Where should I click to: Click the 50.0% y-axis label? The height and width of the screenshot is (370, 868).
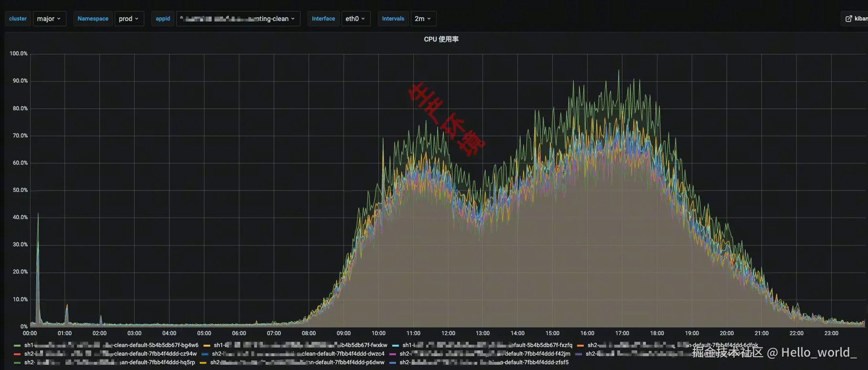pos(20,190)
